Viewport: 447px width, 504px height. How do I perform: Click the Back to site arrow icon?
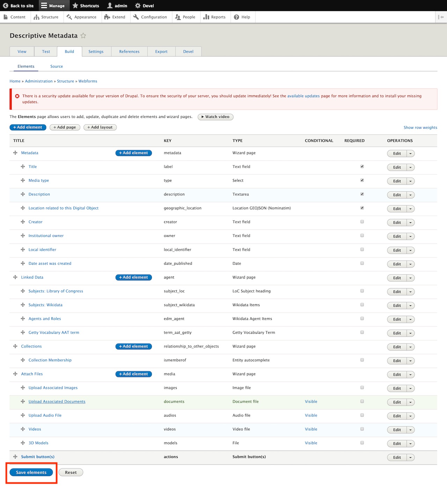(x=6, y=6)
